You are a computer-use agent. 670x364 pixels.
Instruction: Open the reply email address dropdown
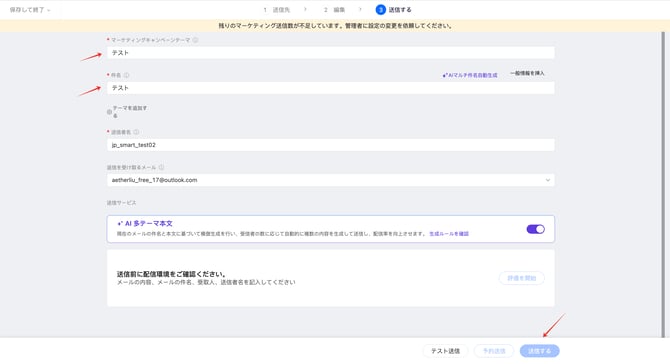click(330, 180)
